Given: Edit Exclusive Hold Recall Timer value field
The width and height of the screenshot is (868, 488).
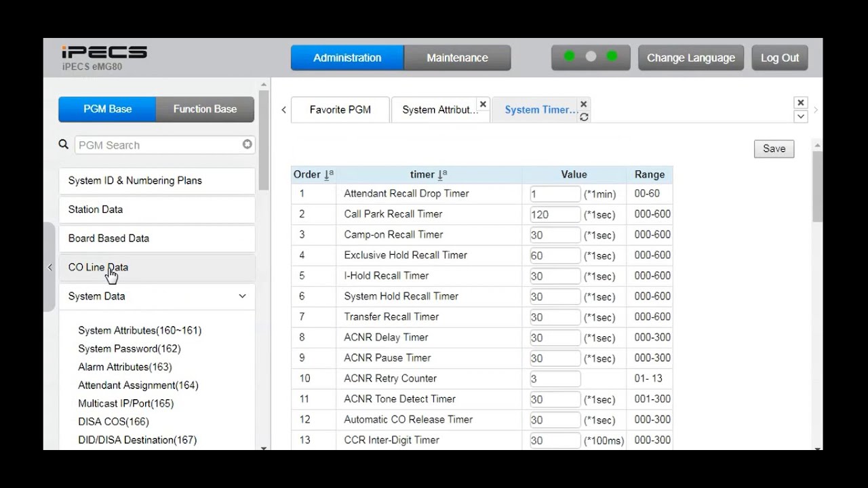Looking at the screenshot, I should coord(555,256).
